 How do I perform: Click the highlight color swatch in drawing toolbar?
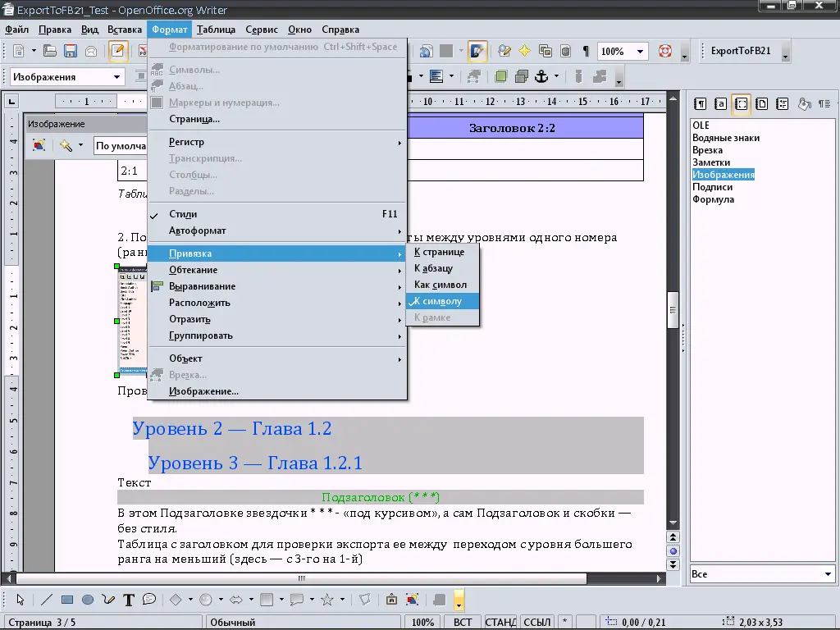coord(459,598)
